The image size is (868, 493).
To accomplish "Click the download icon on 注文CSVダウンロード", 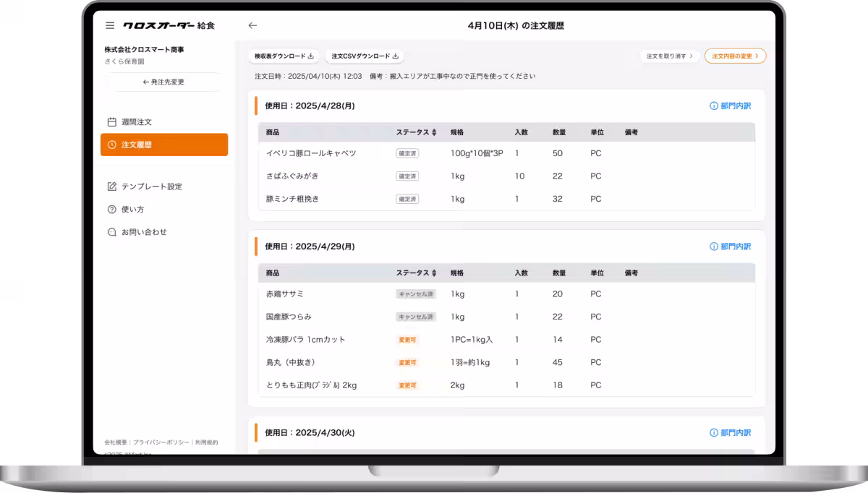I will pos(394,56).
